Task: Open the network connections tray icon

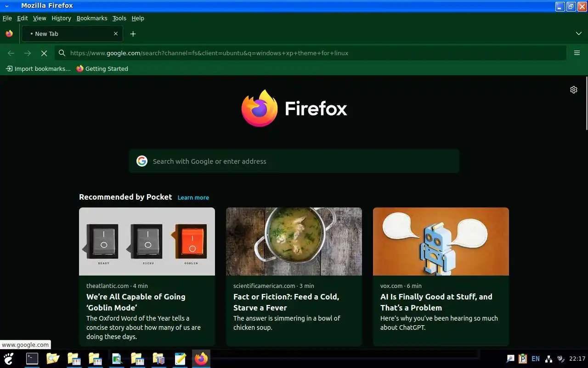Action: [548, 359]
